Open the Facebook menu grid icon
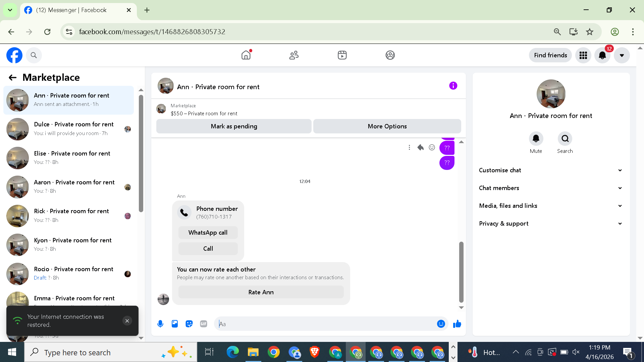 click(x=583, y=55)
